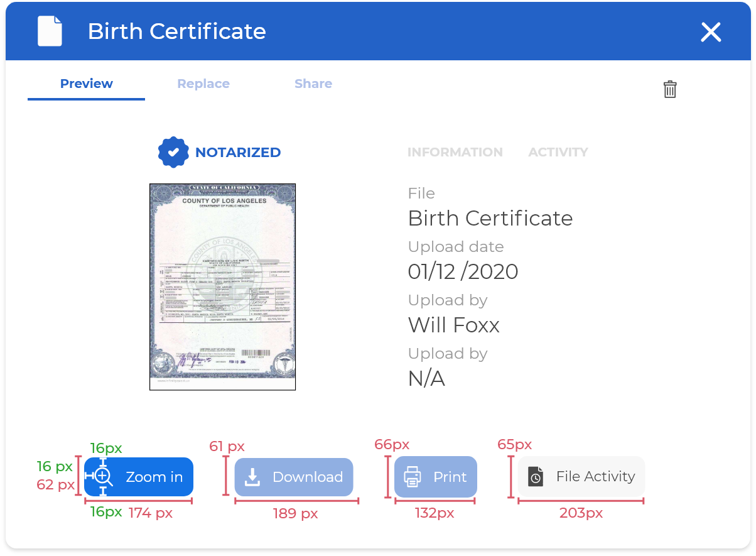Close the Birth Certificate dialog
Viewport: 756px width, 556px height.
point(711,32)
